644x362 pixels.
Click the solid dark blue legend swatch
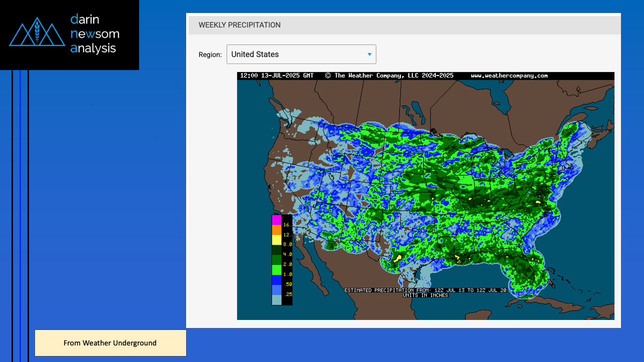coord(277,280)
